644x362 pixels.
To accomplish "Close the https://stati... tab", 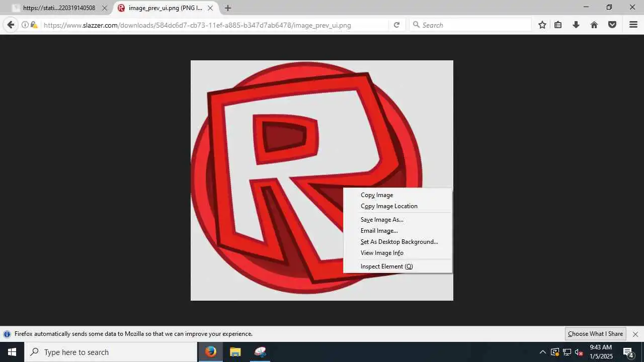I will pyautogui.click(x=105, y=8).
